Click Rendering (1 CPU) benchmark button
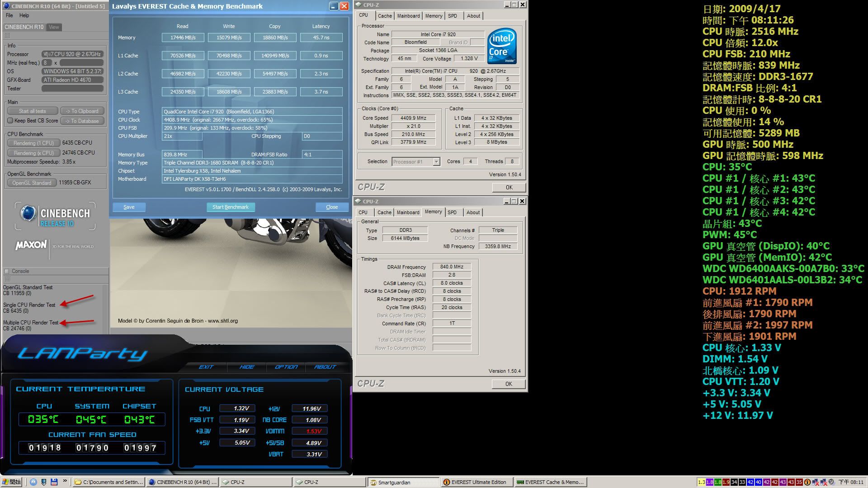Viewport: 868px width, 488px height. [x=33, y=143]
